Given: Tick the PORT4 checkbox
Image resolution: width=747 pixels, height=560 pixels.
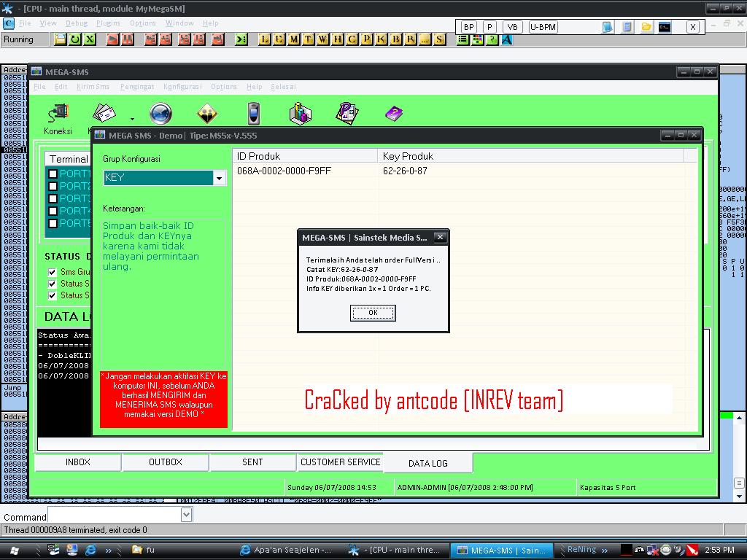Looking at the screenshot, I should point(53,211).
